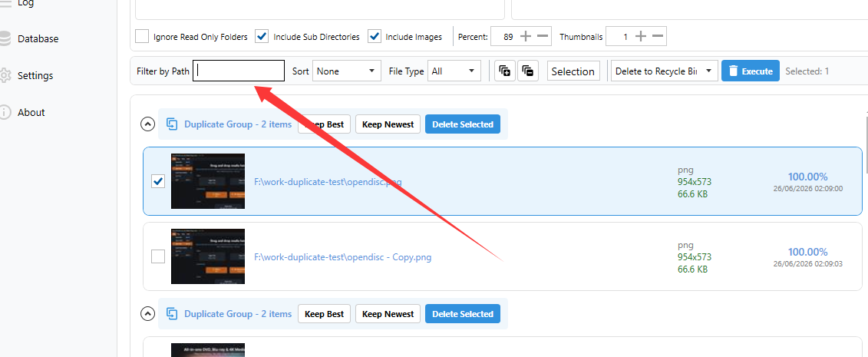Open the All-in-one DVD preview thumbnail
Viewport: 868px width, 357px height.
click(x=207, y=350)
